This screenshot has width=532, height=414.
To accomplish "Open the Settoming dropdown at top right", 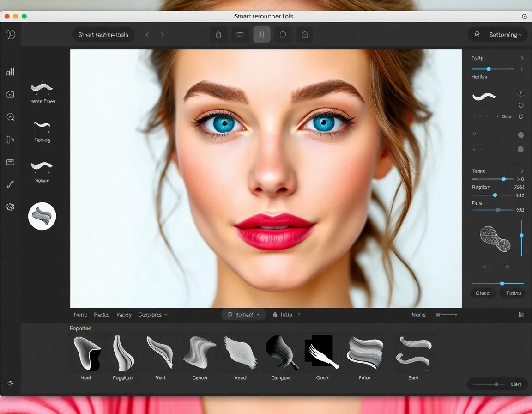I will [497, 34].
